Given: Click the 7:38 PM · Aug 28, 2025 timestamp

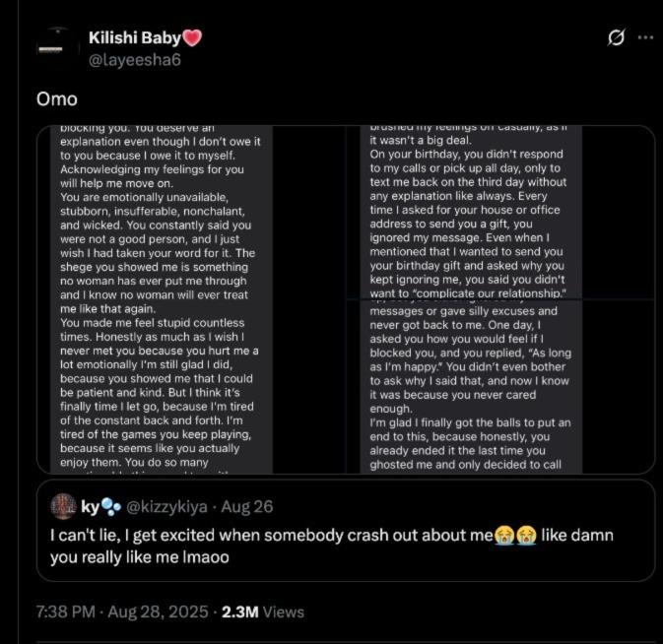Looking at the screenshot, I should 120,612.
